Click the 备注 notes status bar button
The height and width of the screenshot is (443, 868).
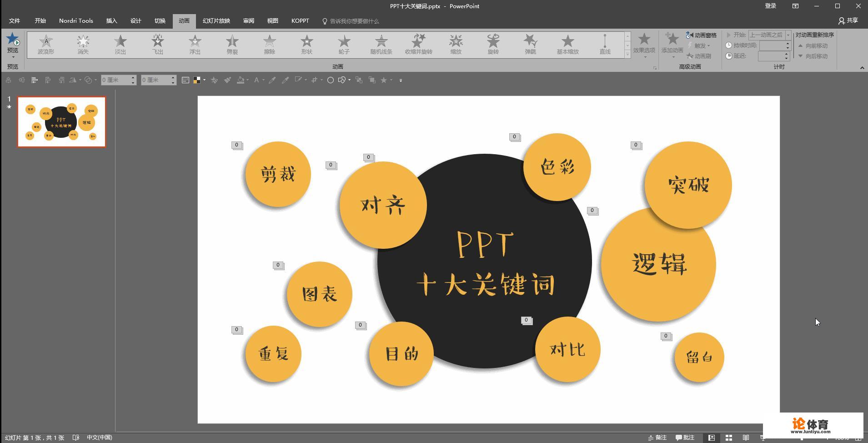tap(657, 438)
